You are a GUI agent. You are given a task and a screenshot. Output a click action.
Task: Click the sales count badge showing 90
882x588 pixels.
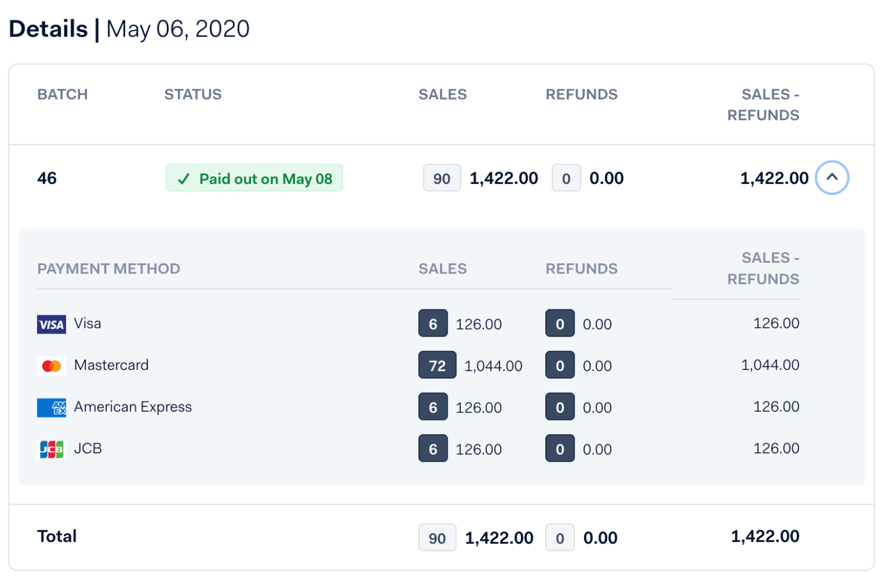click(442, 178)
